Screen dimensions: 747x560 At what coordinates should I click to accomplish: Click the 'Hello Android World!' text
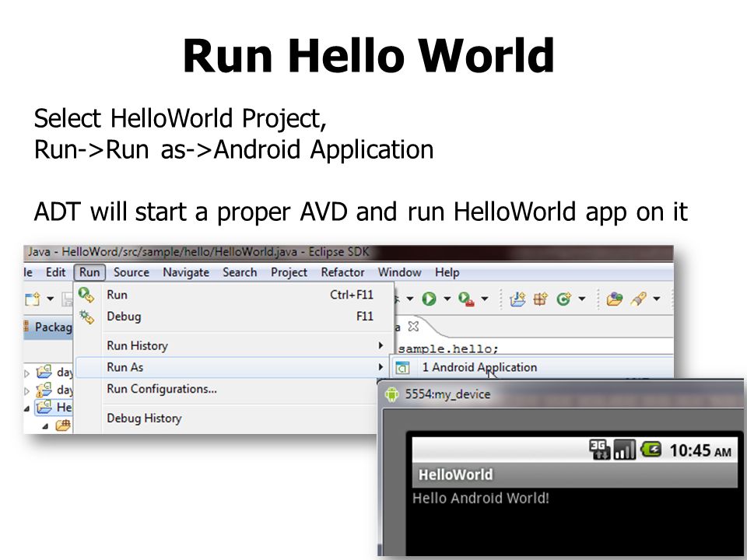point(481,498)
